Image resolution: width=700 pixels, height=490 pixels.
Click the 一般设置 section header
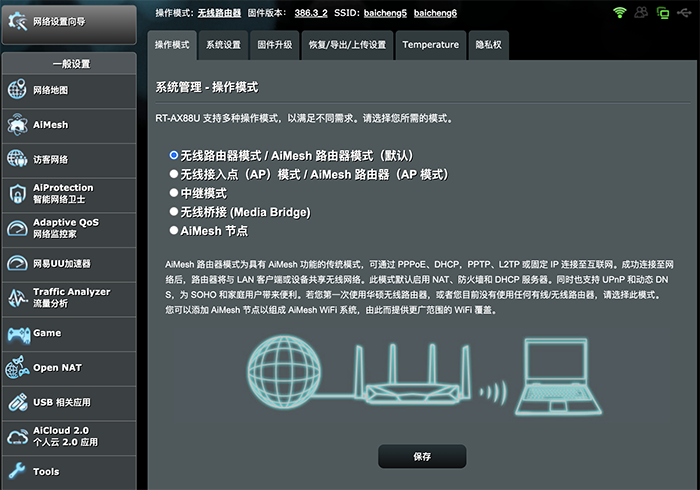click(69, 64)
